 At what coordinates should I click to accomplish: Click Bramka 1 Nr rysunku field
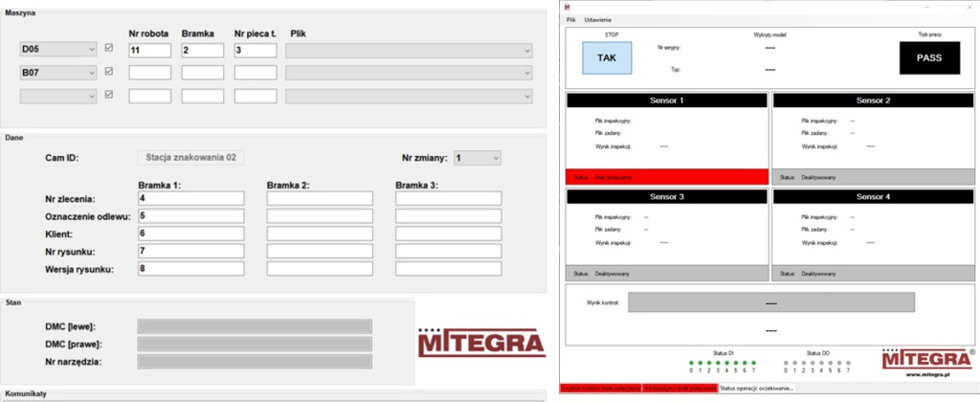[191, 251]
